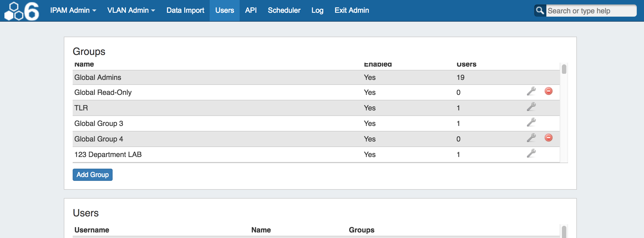Image resolution: width=644 pixels, height=238 pixels.
Task: Open the API menu item
Action: [251, 11]
